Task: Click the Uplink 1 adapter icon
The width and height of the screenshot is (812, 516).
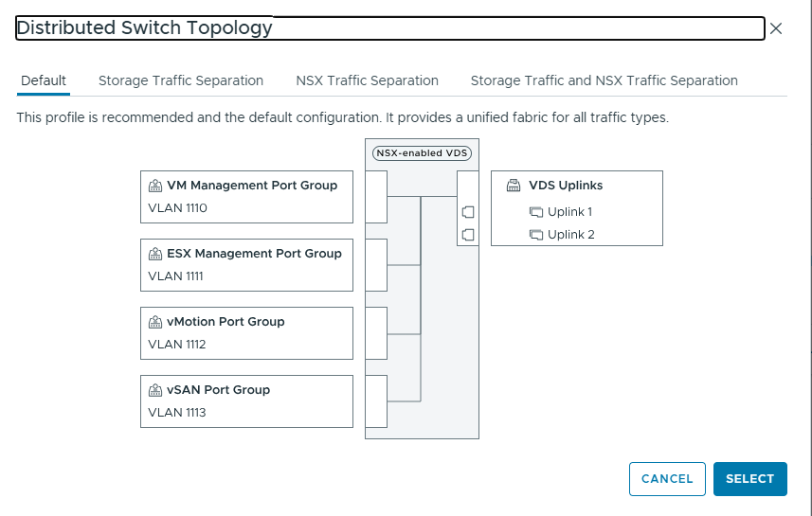Action: (536, 212)
